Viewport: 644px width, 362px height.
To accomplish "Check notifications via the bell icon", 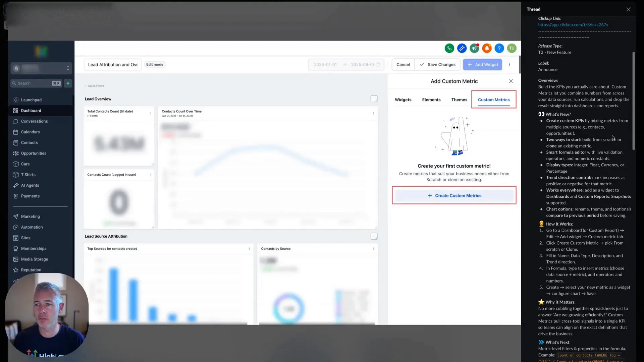I will point(487,48).
